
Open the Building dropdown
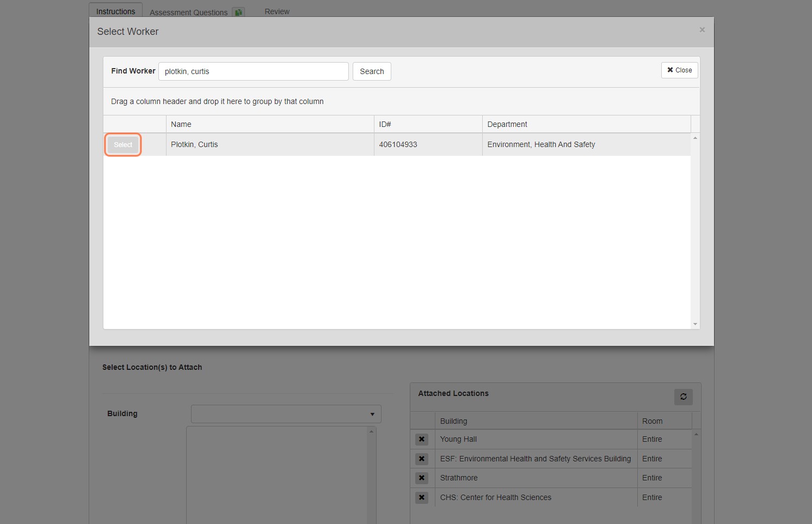pyautogui.click(x=286, y=414)
